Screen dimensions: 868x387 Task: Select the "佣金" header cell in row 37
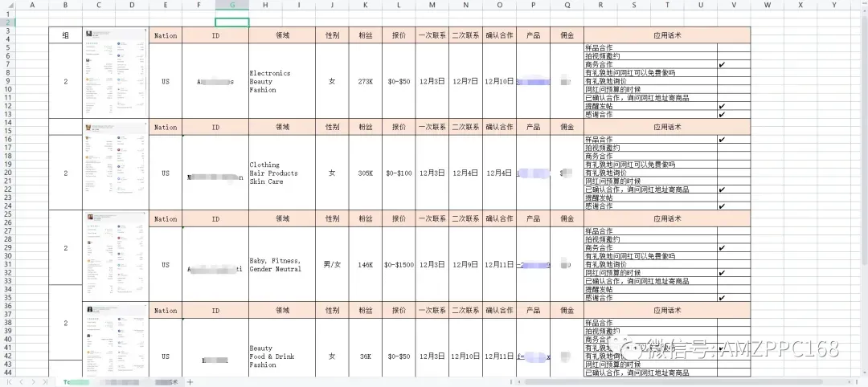click(567, 311)
